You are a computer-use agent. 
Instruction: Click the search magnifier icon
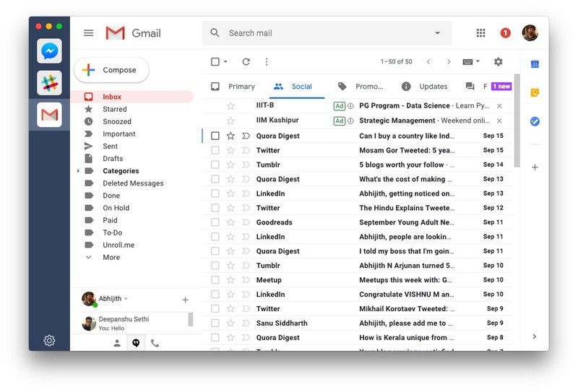(215, 33)
